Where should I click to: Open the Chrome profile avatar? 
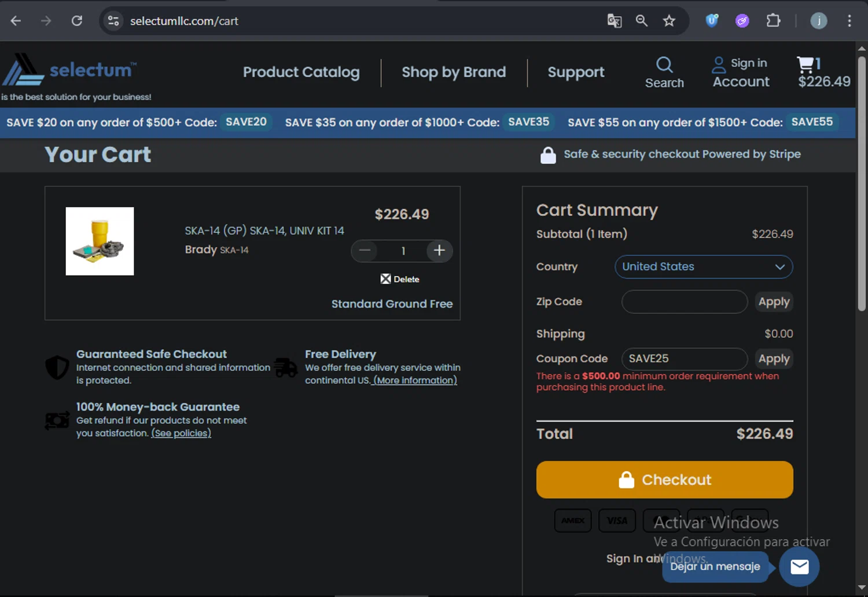click(819, 21)
